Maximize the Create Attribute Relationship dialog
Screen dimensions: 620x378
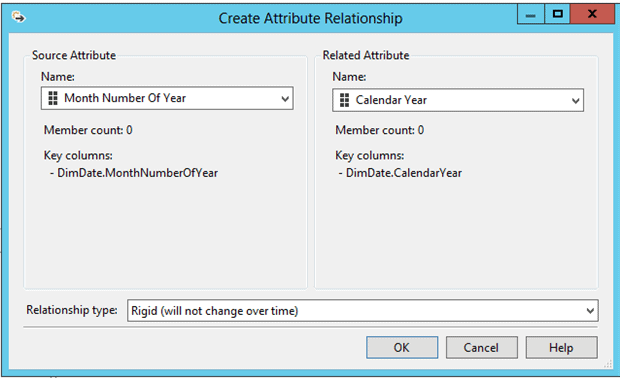tap(558, 15)
